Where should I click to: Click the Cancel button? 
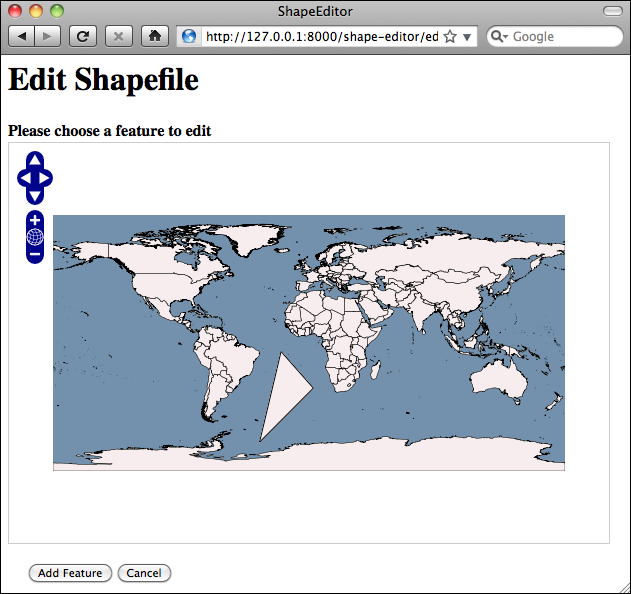(144, 573)
